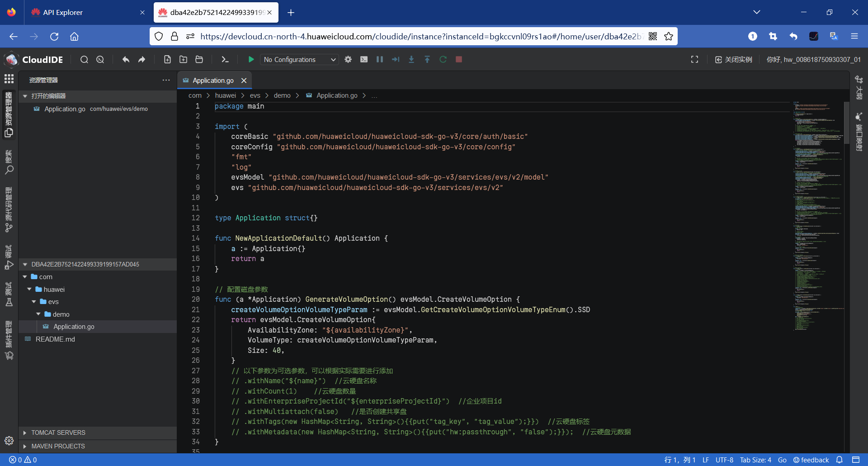The image size is (868, 466).
Task: Click the feedback link in status bar
Action: click(811, 460)
